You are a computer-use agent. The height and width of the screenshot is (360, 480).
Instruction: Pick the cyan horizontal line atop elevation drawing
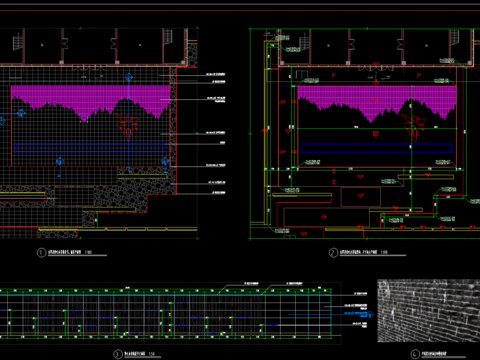click(166, 295)
